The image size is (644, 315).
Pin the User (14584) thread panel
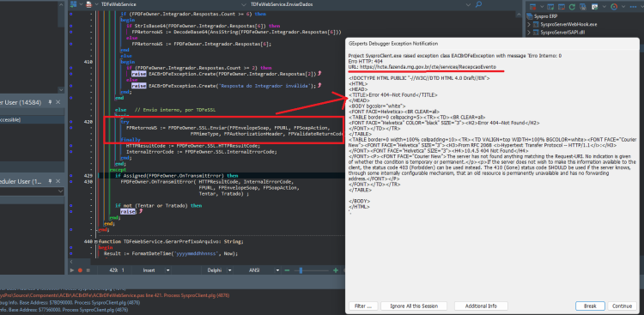[x=50, y=102]
